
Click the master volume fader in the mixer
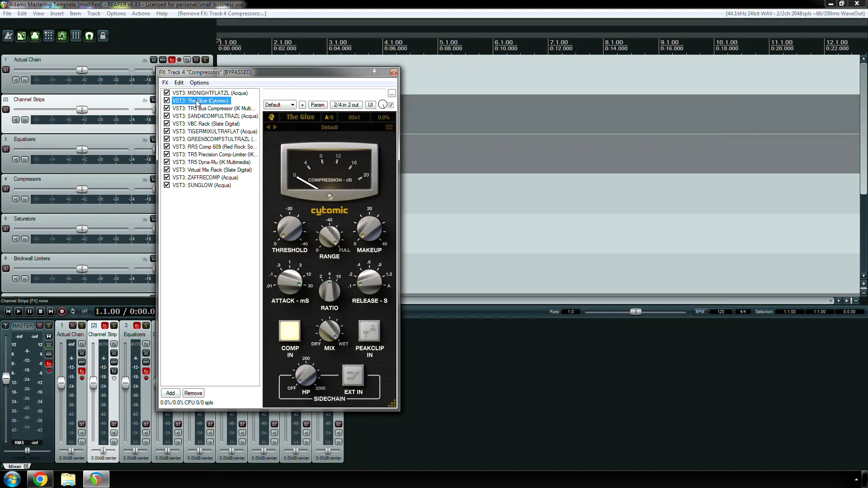[6, 378]
